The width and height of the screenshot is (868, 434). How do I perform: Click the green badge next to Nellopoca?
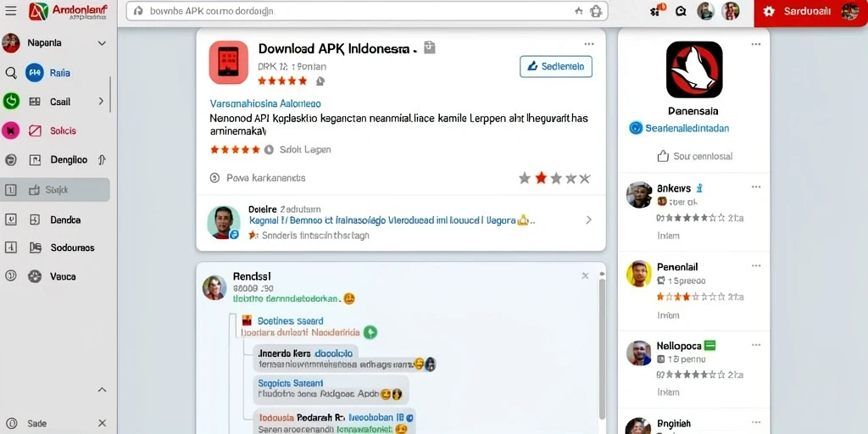click(x=709, y=346)
